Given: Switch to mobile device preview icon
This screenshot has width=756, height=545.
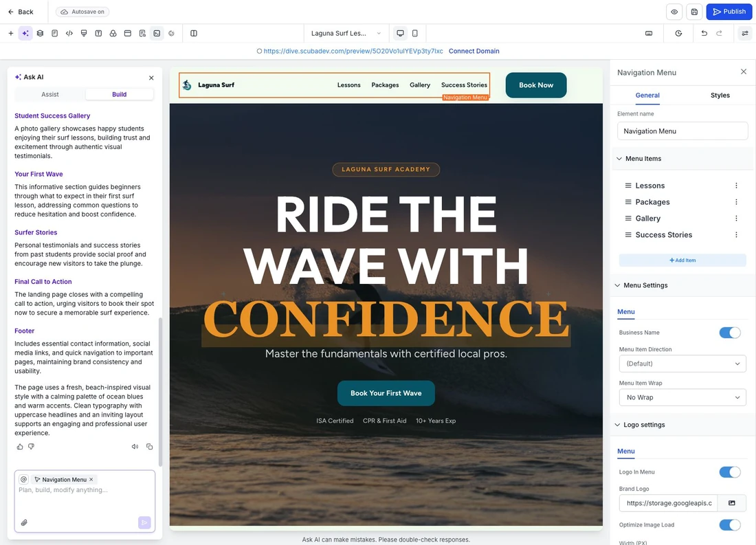Looking at the screenshot, I should [414, 33].
